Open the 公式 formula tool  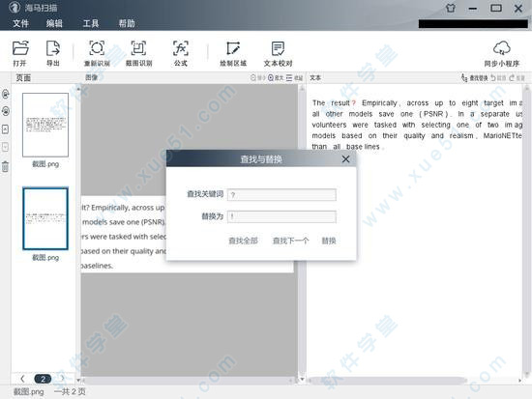pyautogui.click(x=181, y=52)
